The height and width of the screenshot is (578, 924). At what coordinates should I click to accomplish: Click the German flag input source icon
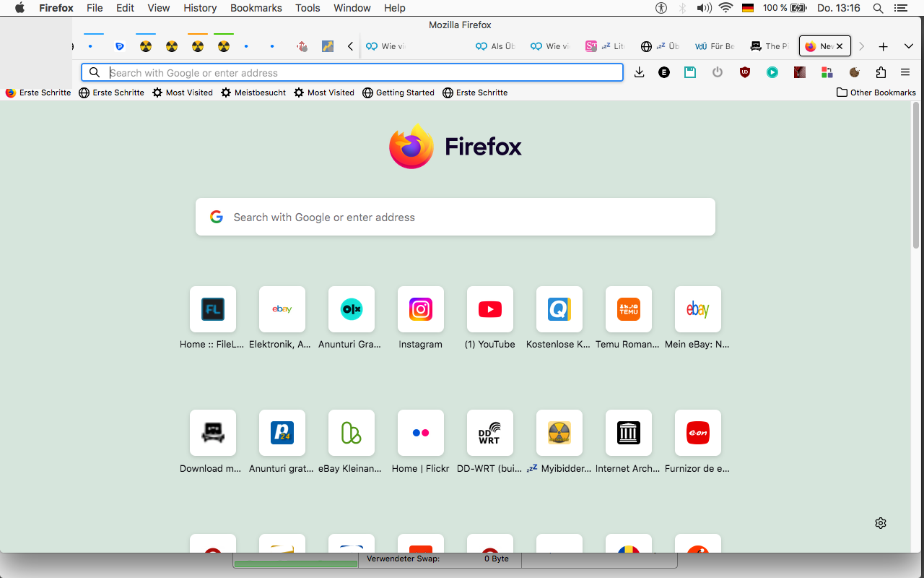tap(748, 8)
